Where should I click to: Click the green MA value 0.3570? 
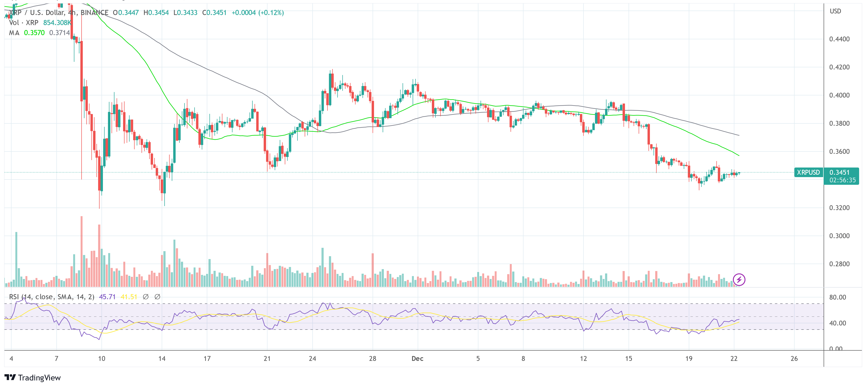tap(34, 33)
